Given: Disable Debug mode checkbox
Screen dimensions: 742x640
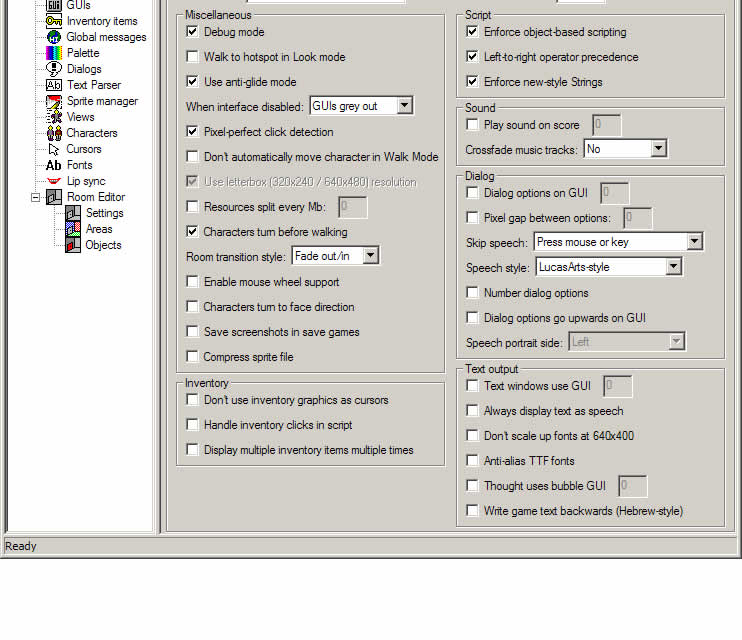Looking at the screenshot, I should coord(192,32).
